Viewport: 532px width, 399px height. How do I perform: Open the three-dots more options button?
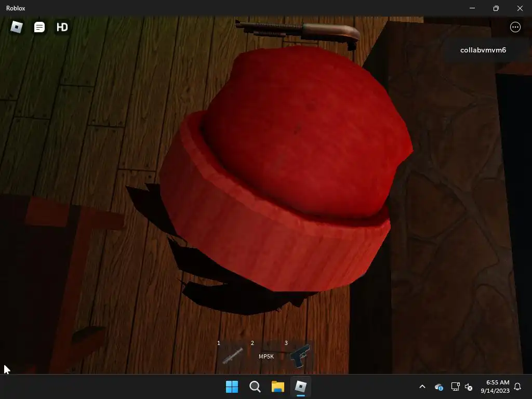[x=515, y=27]
